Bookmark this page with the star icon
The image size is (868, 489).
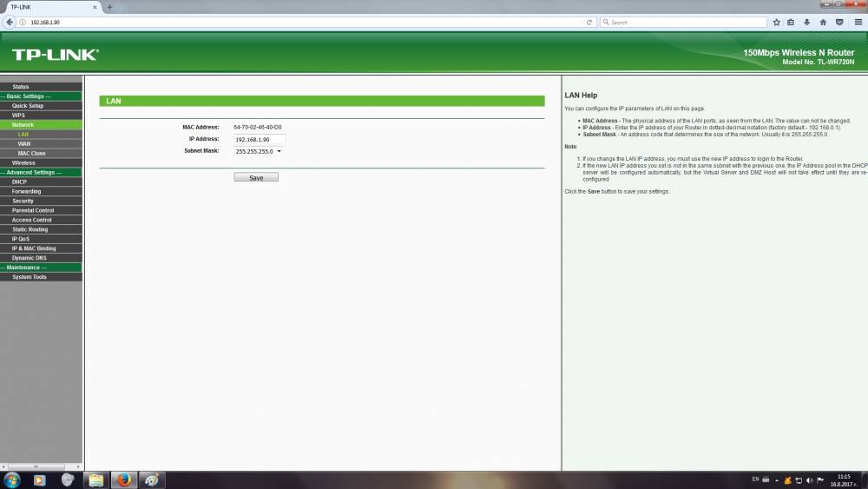pyautogui.click(x=776, y=23)
